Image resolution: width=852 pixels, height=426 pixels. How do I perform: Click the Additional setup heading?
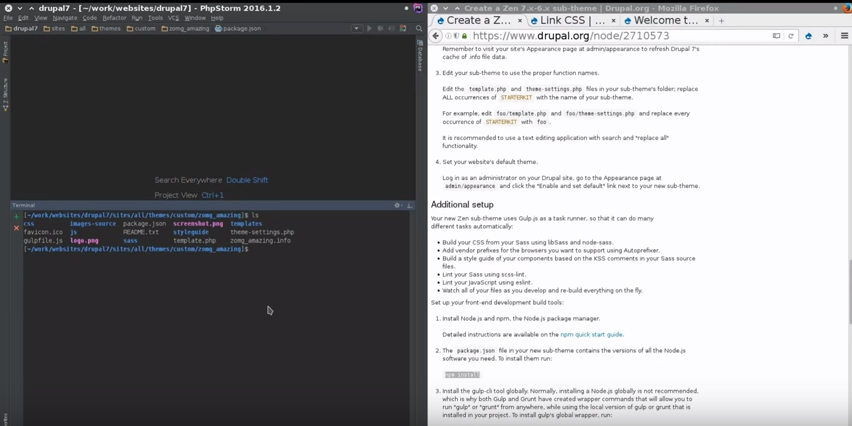(x=462, y=205)
